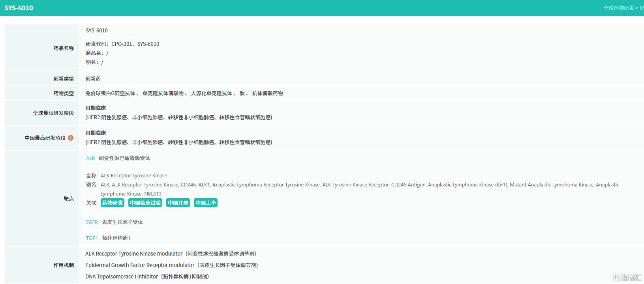This screenshot has width=644, height=284.
Task: Click the 靶点 row label
Action: pos(69,199)
